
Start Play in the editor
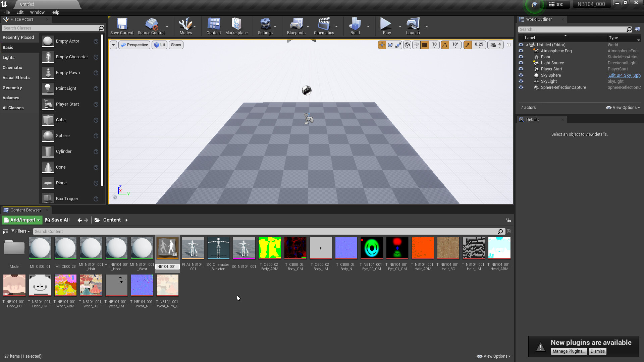pyautogui.click(x=387, y=26)
